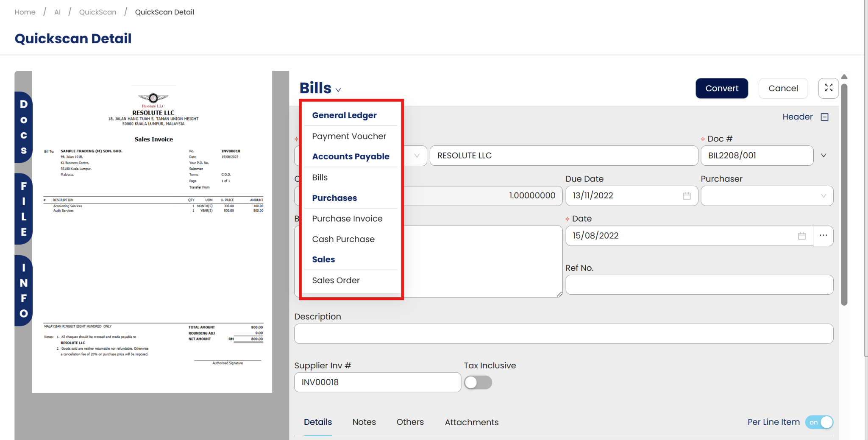Select Purchase Invoice menu option
This screenshot has width=868, height=440.
(x=348, y=219)
